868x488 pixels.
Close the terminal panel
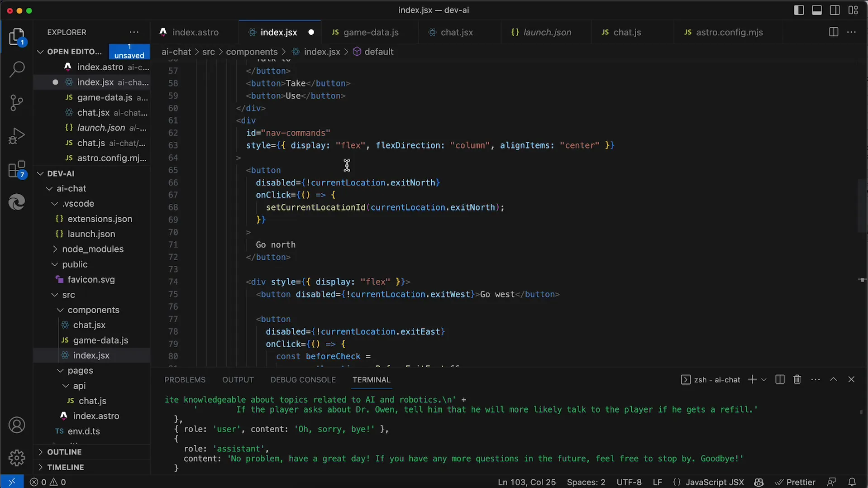(x=851, y=379)
